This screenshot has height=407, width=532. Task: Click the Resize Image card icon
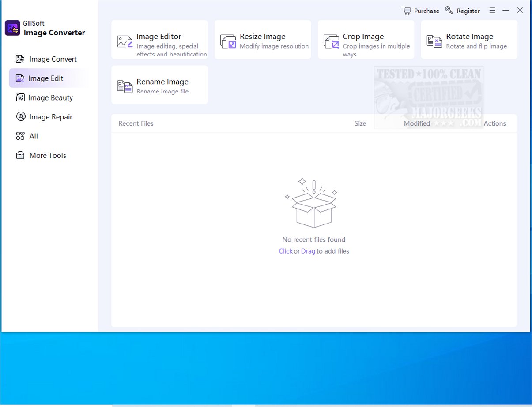[x=228, y=41]
